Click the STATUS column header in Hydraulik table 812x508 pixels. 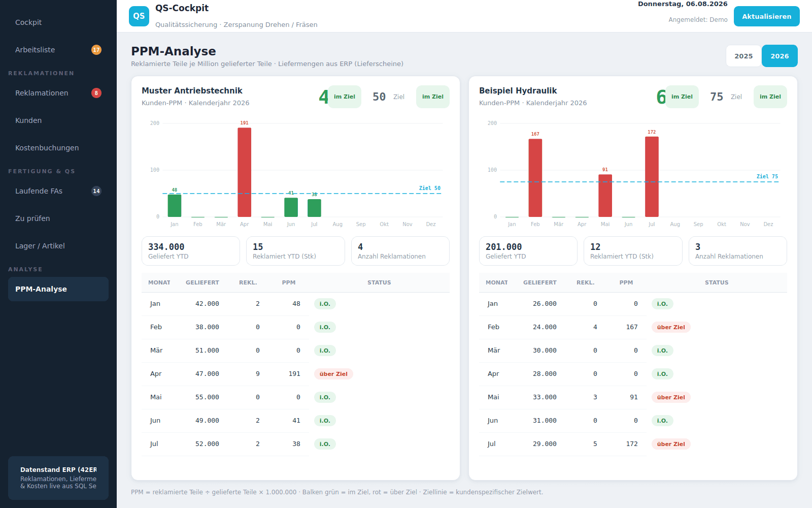tap(717, 282)
